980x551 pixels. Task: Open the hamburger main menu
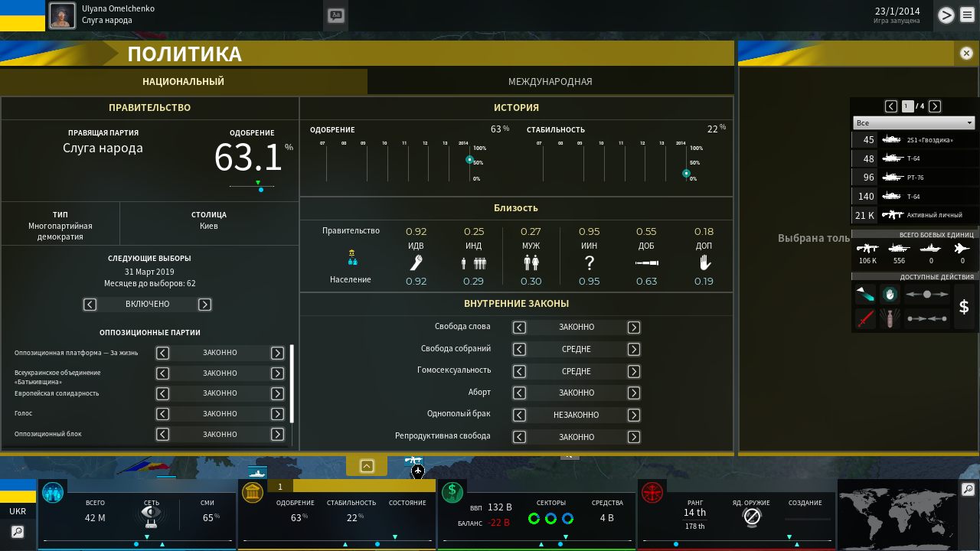click(x=969, y=15)
